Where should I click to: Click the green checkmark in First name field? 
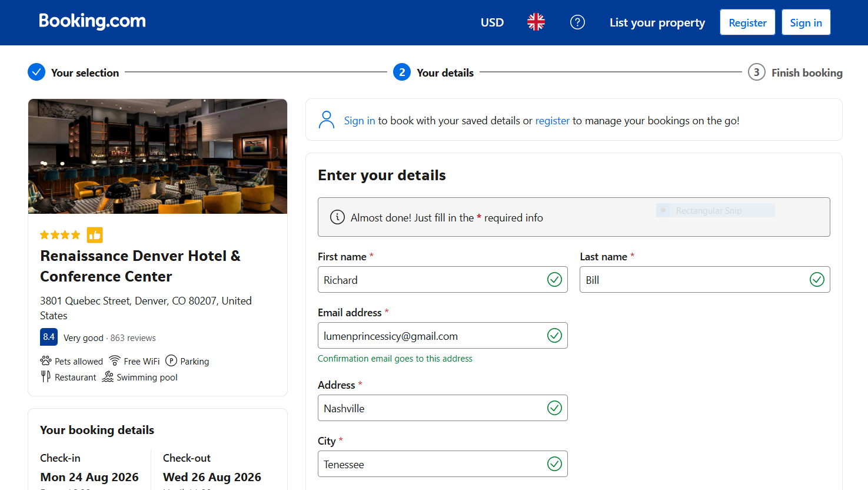click(x=554, y=280)
